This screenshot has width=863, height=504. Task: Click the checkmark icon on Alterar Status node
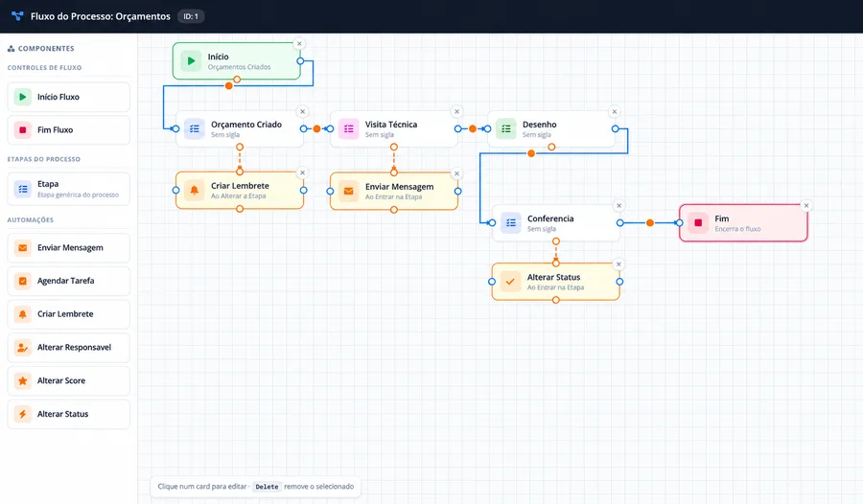pos(510,282)
